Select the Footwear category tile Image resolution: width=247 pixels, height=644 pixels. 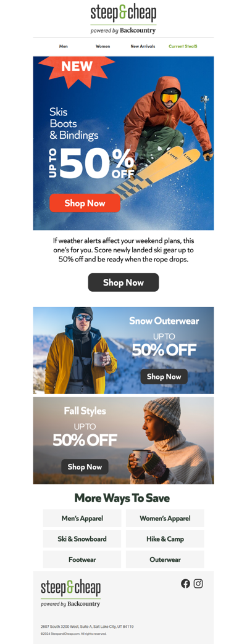point(82,559)
